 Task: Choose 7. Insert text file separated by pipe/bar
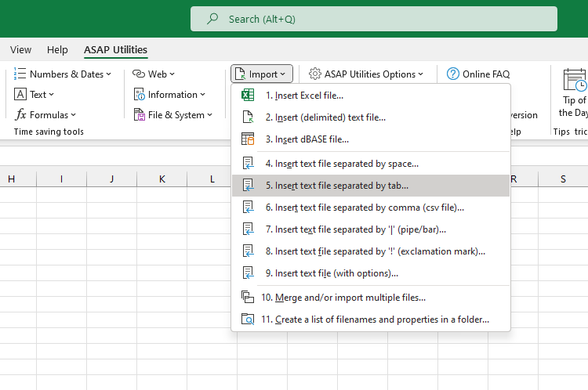click(371, 229)
